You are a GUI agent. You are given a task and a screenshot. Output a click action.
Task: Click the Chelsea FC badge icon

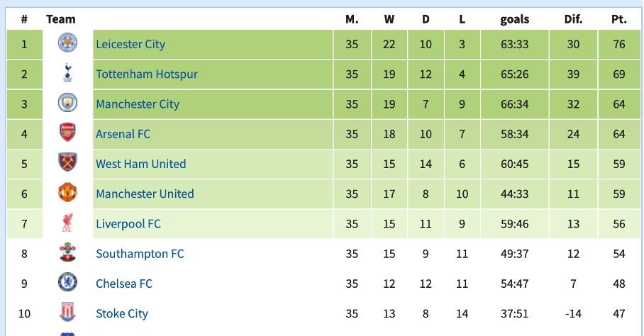click(x=67, y=283)
